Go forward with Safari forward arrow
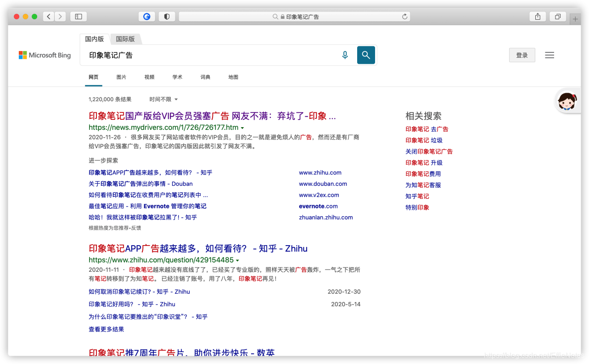The width and height of the screenshot is (589, 364). pos(60,17)
